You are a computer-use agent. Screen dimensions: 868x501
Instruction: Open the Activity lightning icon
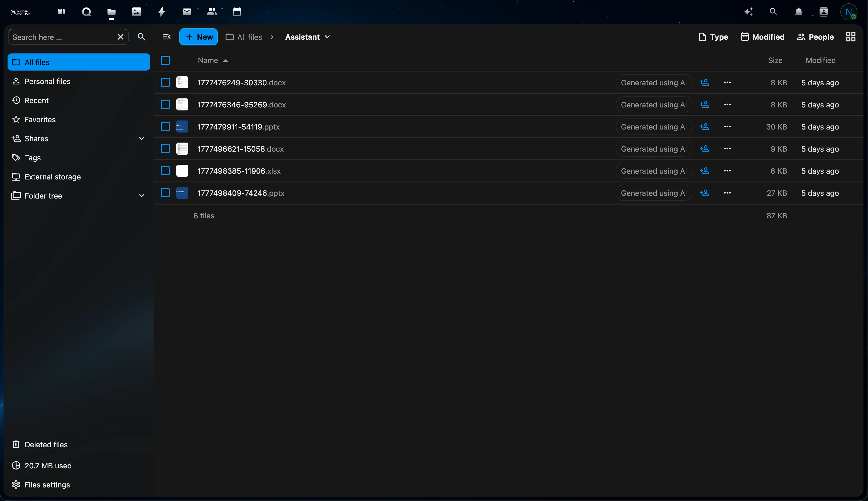point(162,12)
